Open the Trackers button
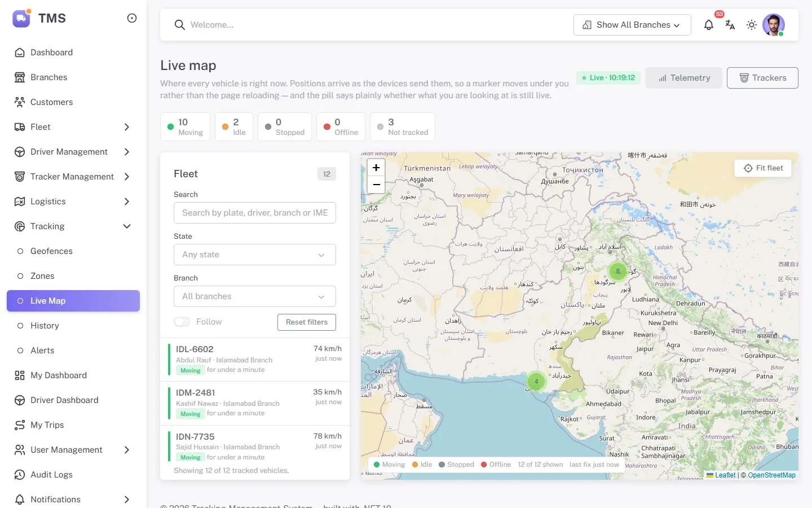Screen dimensions: 812x508 coord(762,78)
